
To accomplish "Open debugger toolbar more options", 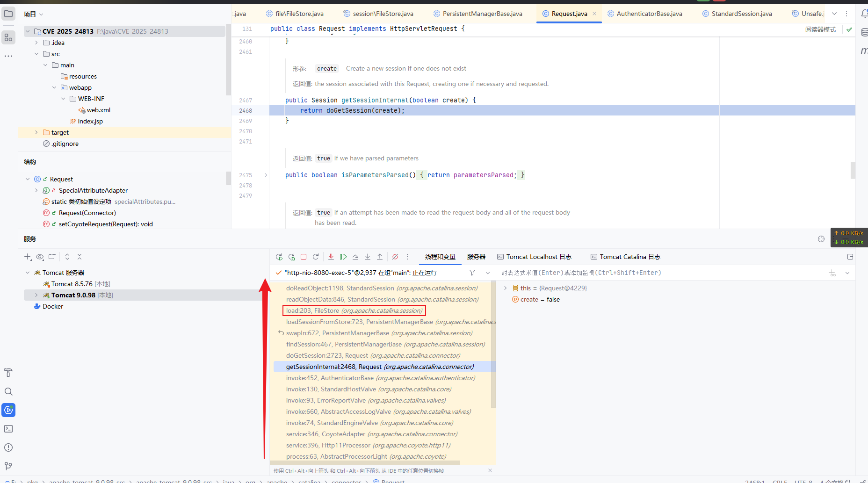I will coord(407,257).
